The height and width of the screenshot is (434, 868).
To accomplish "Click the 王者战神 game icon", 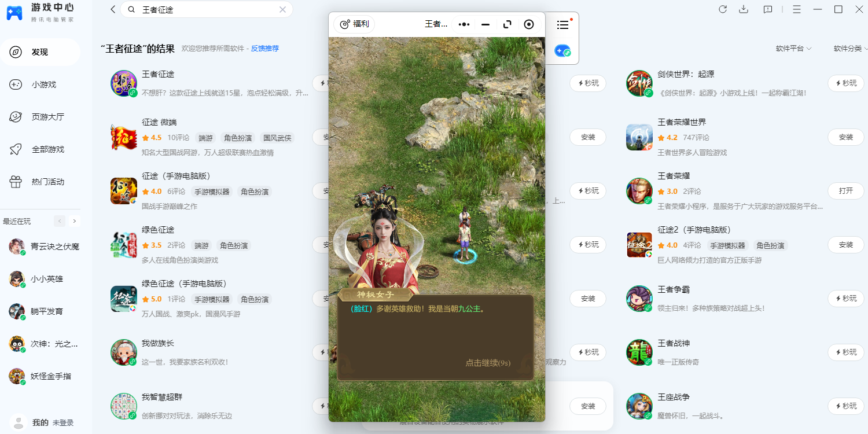I will point(639,352).
